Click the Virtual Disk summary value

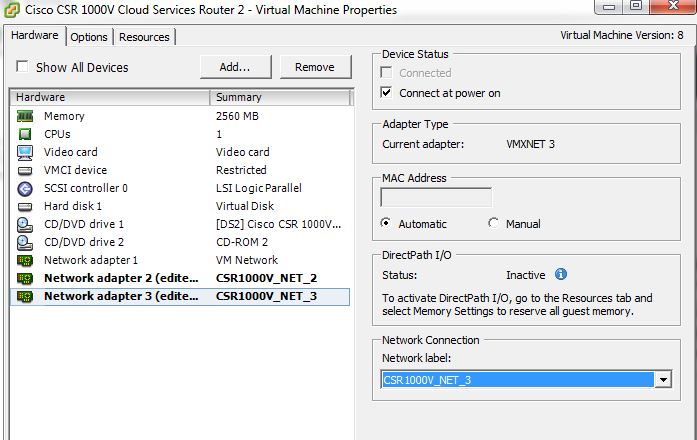point(245,207)
